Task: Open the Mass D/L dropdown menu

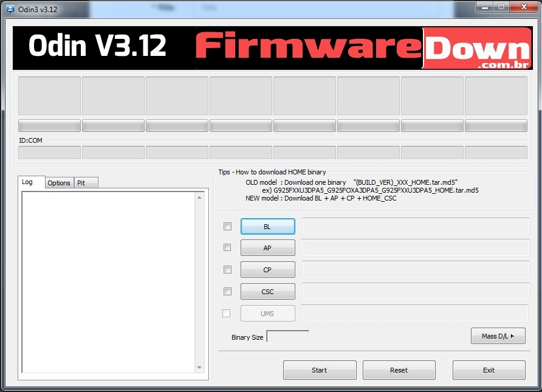Action: click(498, 336)
